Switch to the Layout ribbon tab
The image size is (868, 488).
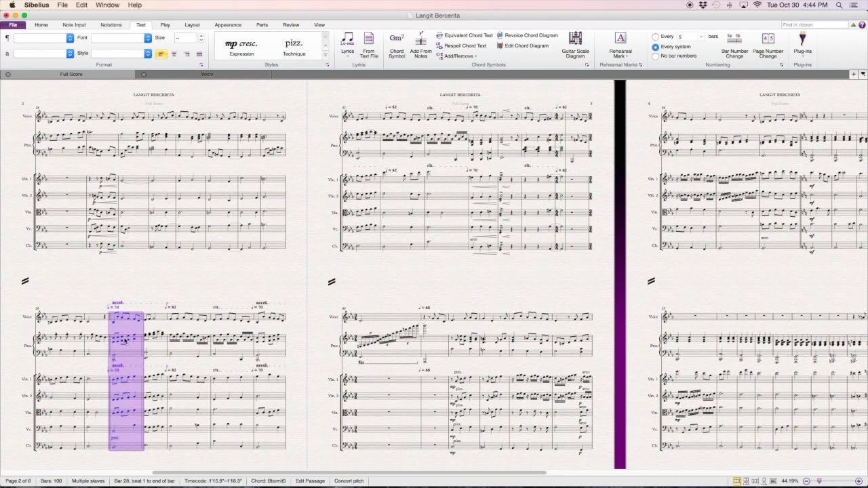pos(192,25)
